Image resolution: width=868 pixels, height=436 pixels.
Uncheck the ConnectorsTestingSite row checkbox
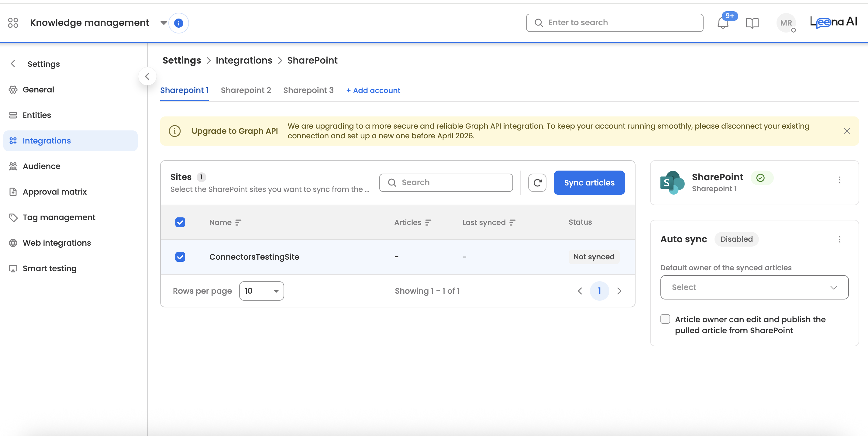180,257
